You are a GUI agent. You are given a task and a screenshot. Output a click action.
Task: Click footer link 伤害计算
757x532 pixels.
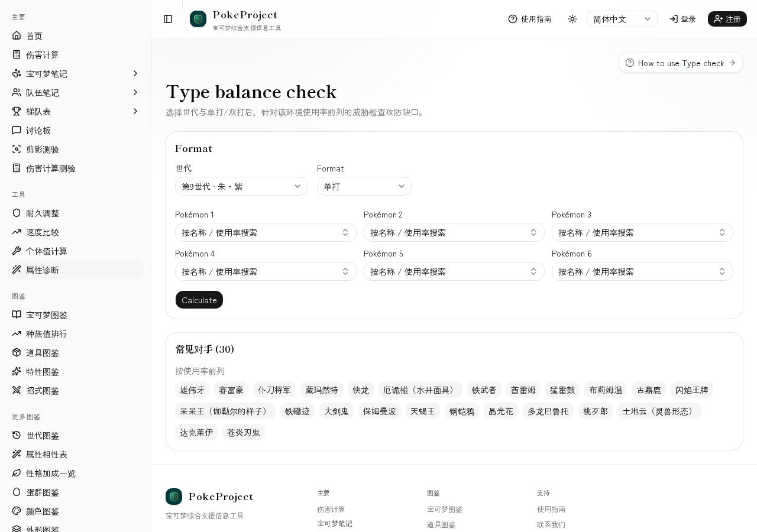pyautogui.click(x=331, y=509)
